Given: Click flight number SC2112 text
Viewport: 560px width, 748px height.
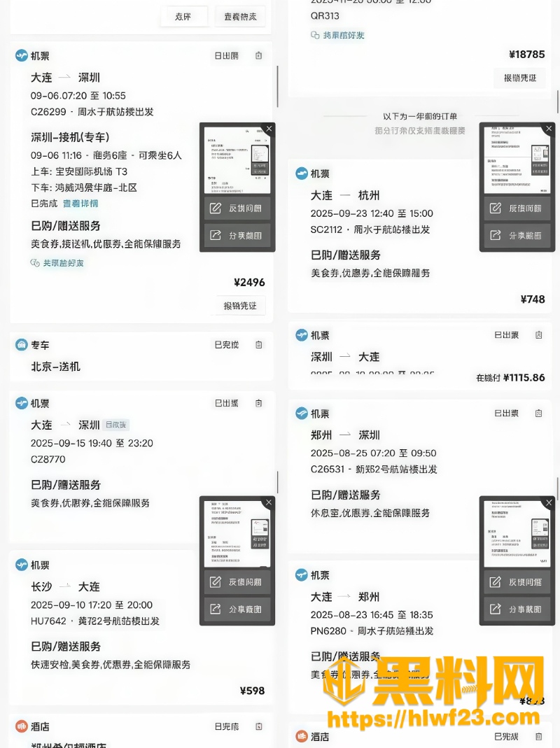Looking at the screenshot, I should tap(326, 230).
